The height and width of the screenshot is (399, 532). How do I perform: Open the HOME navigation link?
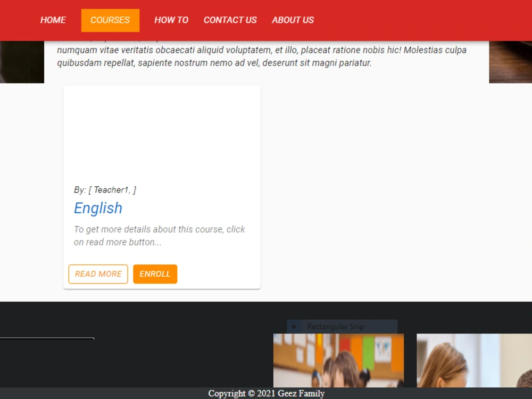coord(53,20)
